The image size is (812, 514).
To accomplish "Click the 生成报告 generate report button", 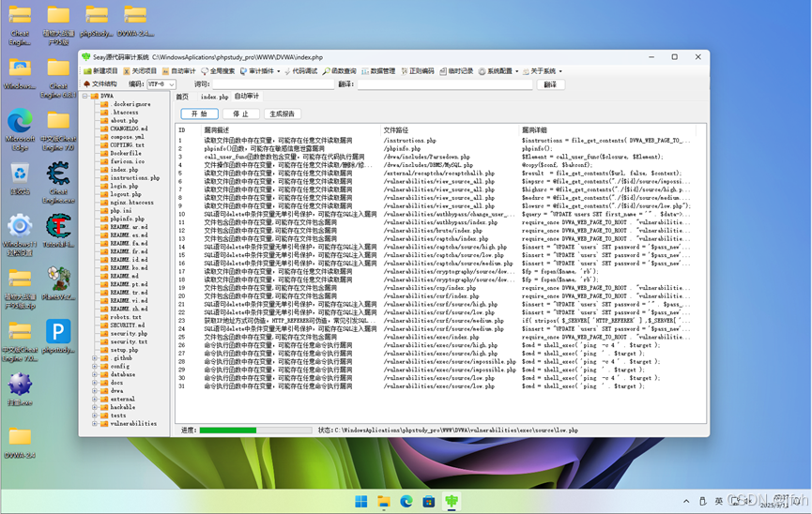I will [x=283, y=113].
